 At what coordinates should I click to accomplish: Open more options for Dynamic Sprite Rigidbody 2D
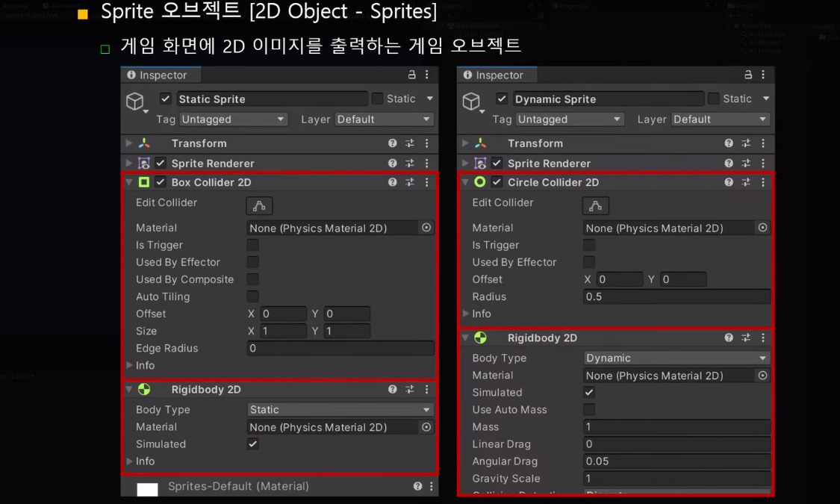coord(763,338)
